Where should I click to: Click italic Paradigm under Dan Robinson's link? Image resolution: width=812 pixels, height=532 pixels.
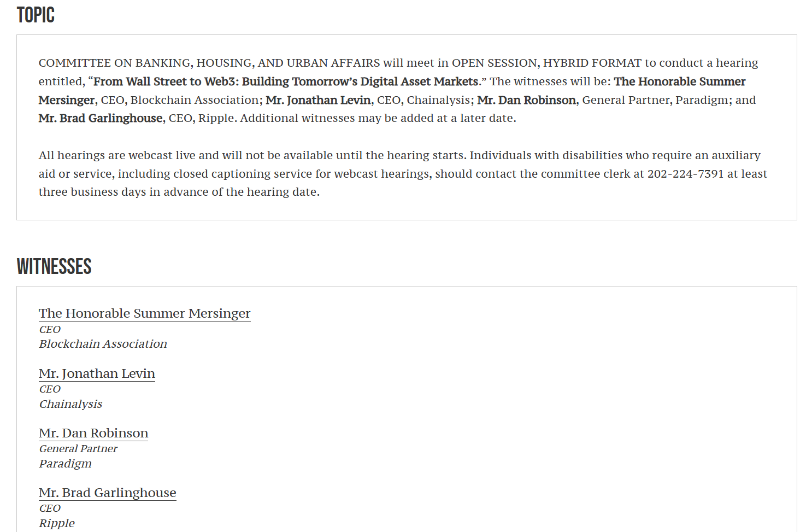65,464
